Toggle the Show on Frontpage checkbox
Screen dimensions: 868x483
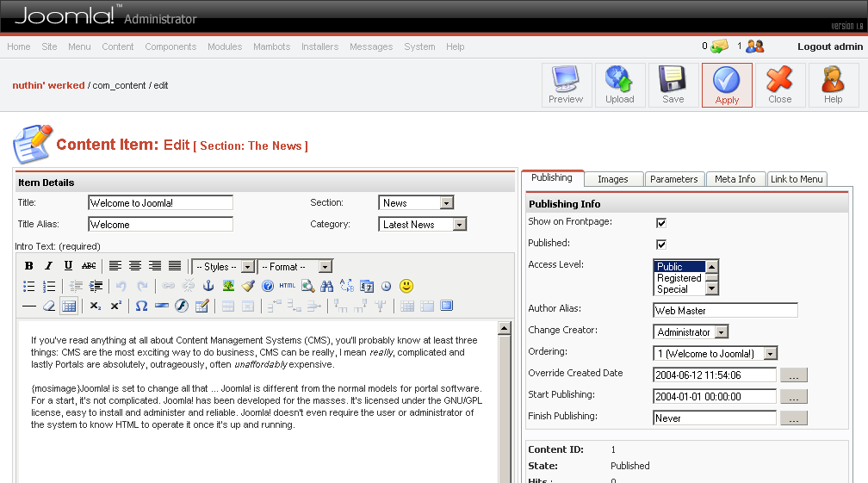pos(661,223)
